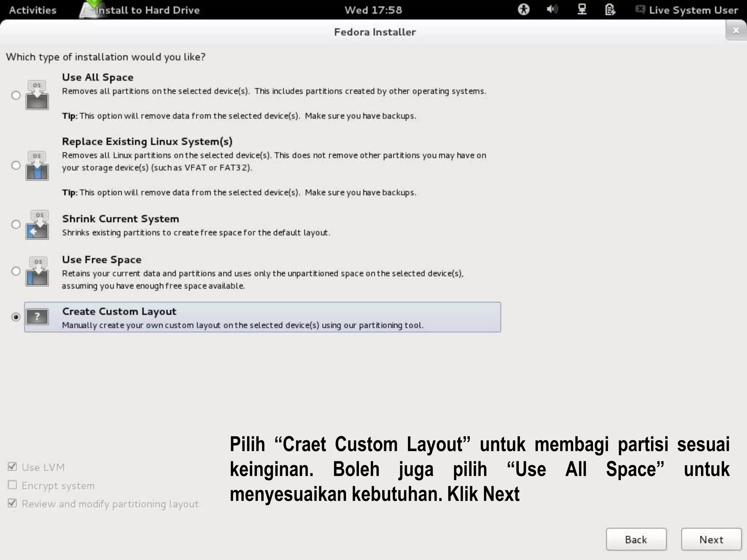The height and width of the screenshot is (560, 747).
Task: Click 'Shrinks existing partitions' description text
Action: 196,233
